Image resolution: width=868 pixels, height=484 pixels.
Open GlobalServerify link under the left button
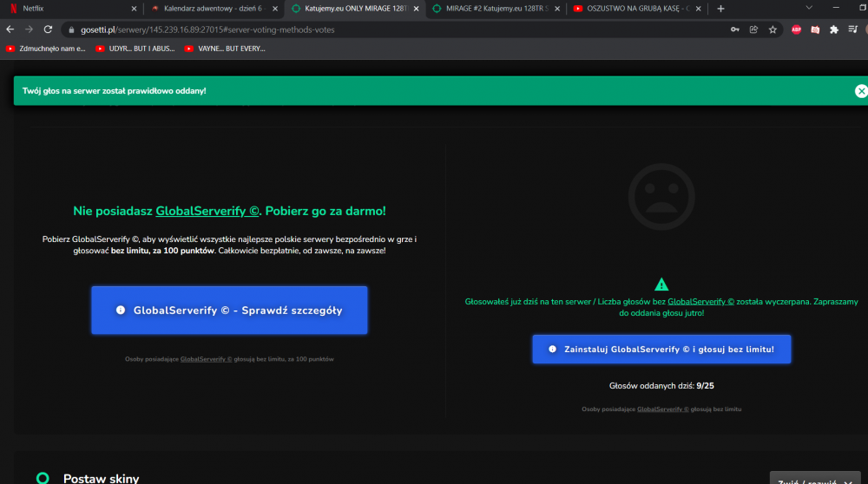coord(206,359)
